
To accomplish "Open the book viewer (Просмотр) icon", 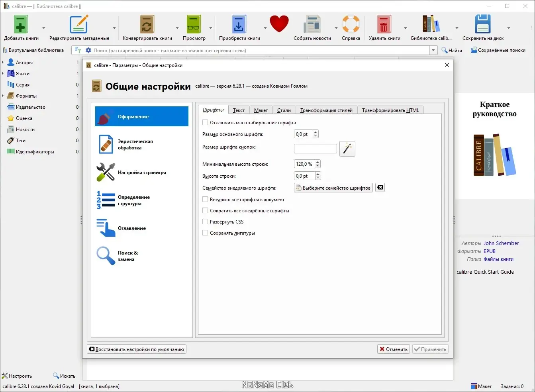I will coord(194,24).
